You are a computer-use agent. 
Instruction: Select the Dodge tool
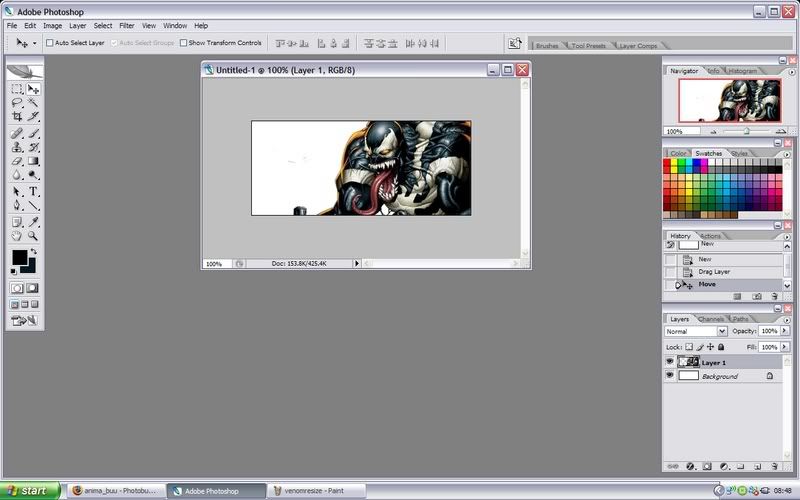[x=33, y=175]
